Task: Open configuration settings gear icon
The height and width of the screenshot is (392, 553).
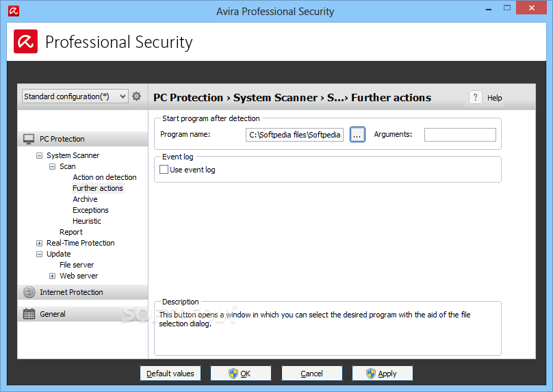Action: 136,96
